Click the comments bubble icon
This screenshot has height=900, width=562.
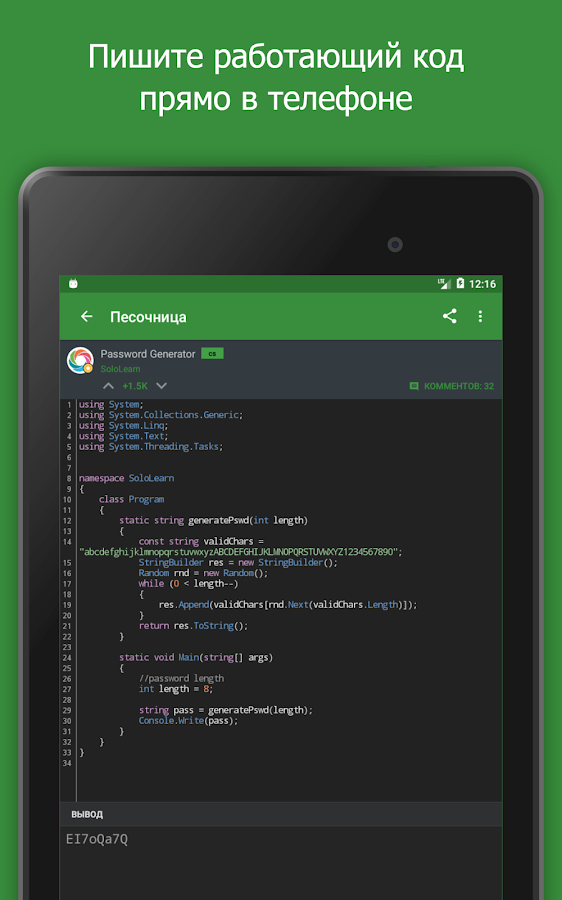click(x=414, y=386)
